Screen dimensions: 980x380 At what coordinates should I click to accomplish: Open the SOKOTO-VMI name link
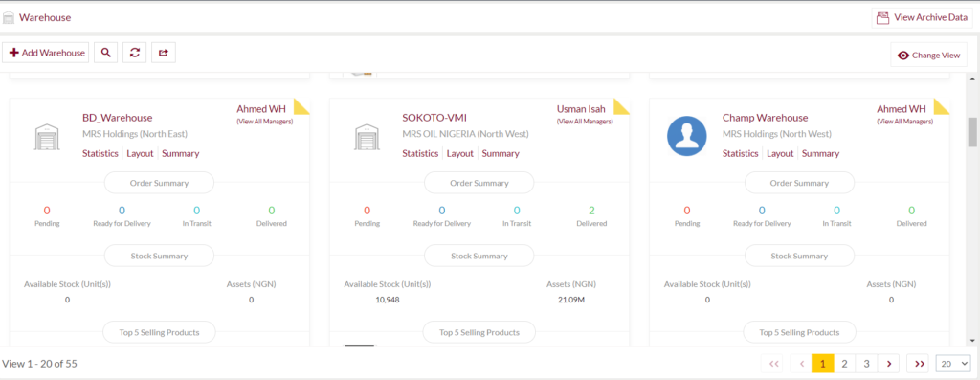434,118
